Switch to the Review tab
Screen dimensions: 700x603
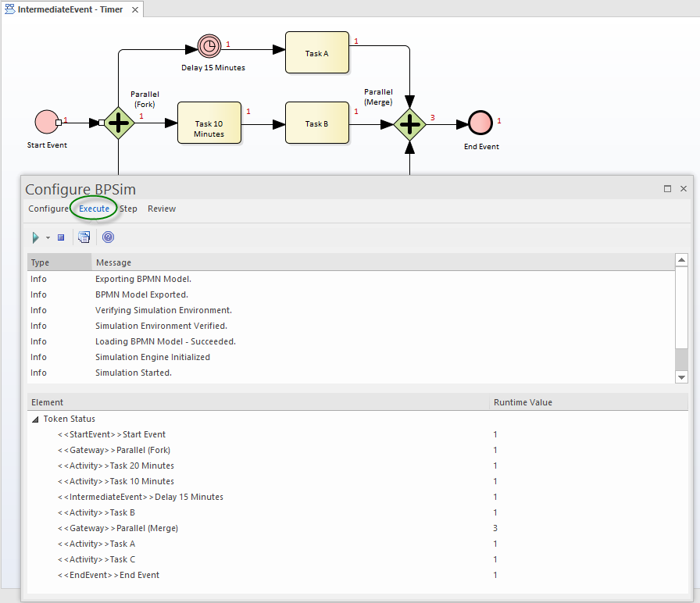pyautogui.click(x=161, y=209)
